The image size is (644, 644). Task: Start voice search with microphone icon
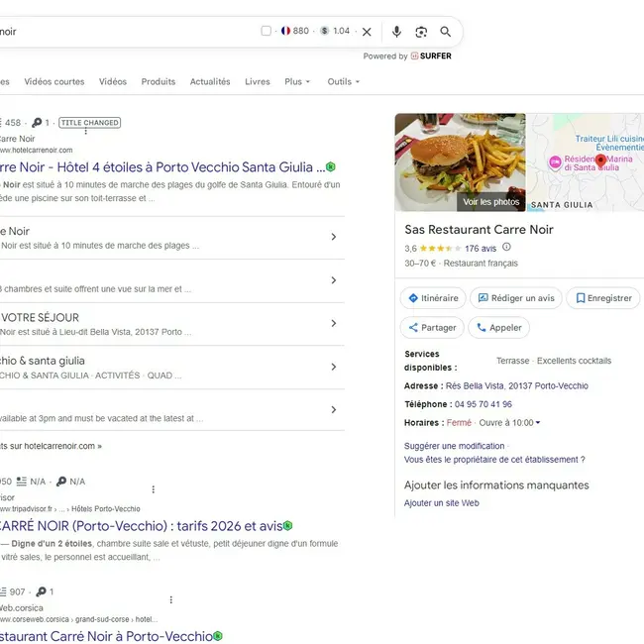point(396,32)
